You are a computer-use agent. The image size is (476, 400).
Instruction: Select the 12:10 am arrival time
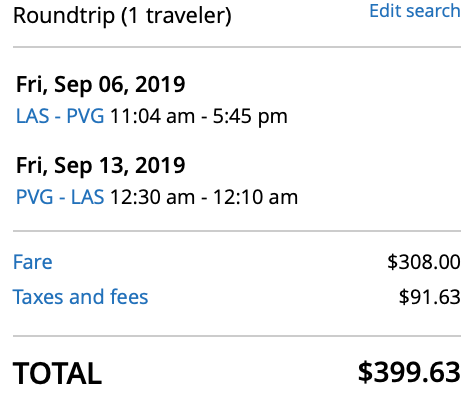tap(255, 197)
